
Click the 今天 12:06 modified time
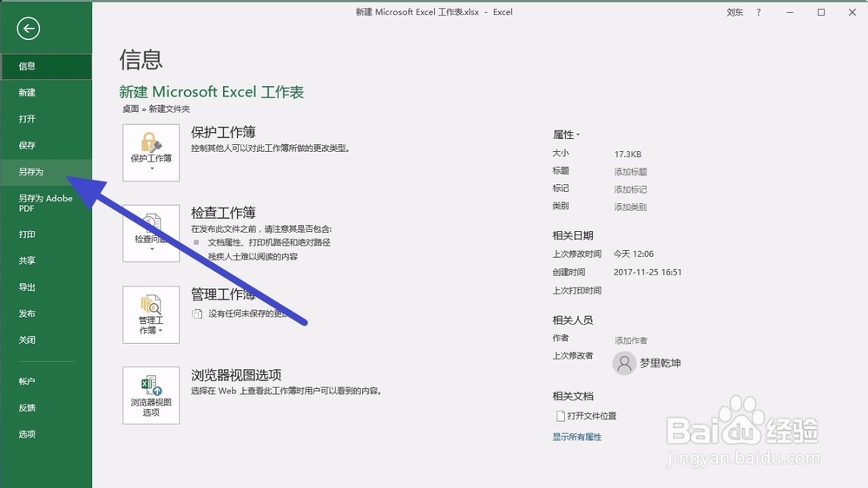click(634, 254)
